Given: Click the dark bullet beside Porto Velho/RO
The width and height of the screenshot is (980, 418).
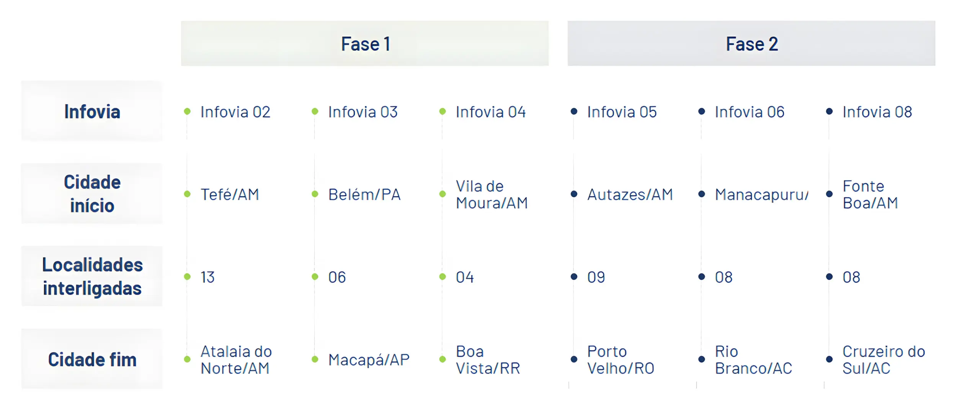Looking at the screenshot, I should pyautogui.click(x=574, y=359).
